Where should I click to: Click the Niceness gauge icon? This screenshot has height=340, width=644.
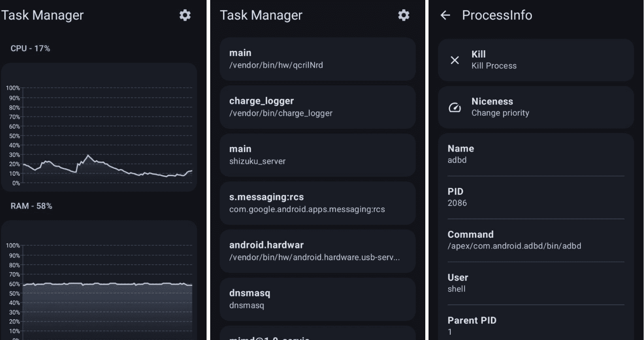455,107
